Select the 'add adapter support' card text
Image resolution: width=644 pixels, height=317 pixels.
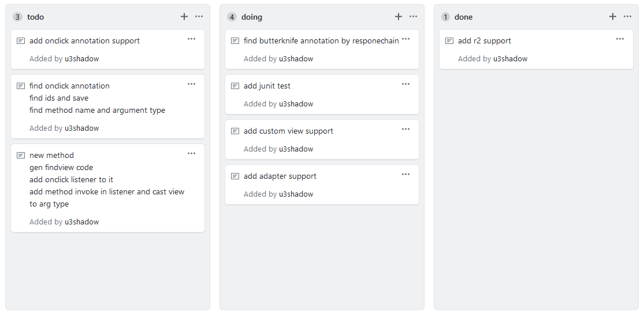280,176
